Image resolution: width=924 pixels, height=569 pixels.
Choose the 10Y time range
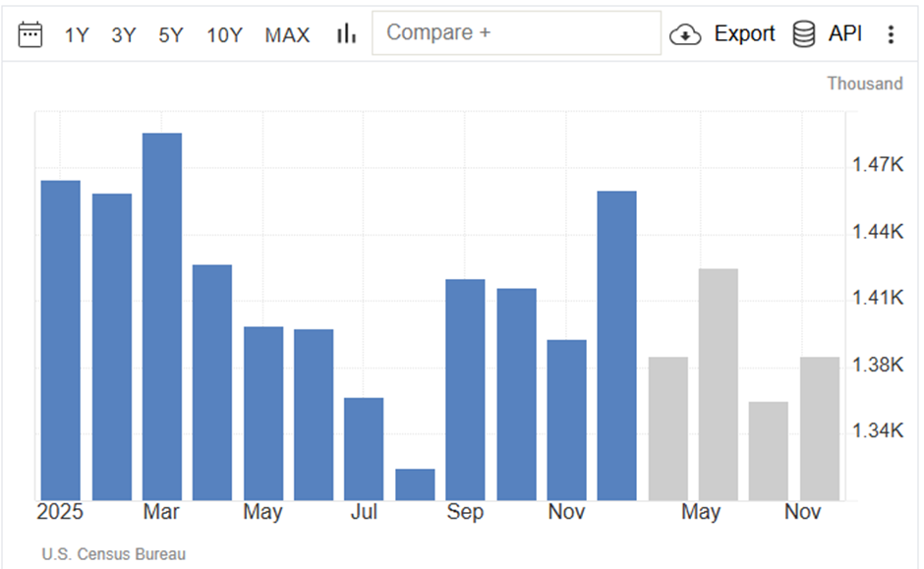click(x=224, y=35)
